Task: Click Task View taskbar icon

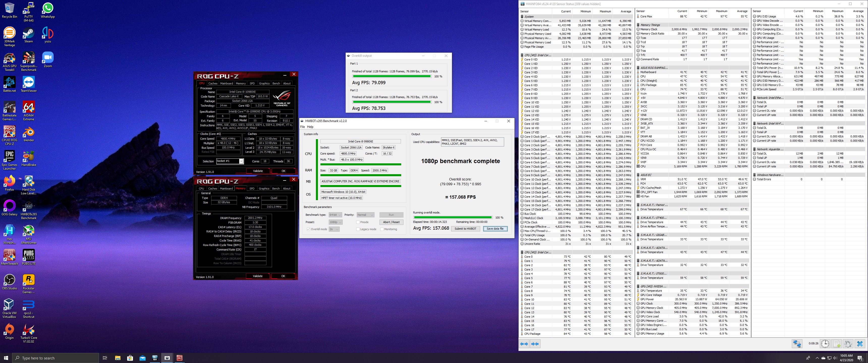Action: 105,358
